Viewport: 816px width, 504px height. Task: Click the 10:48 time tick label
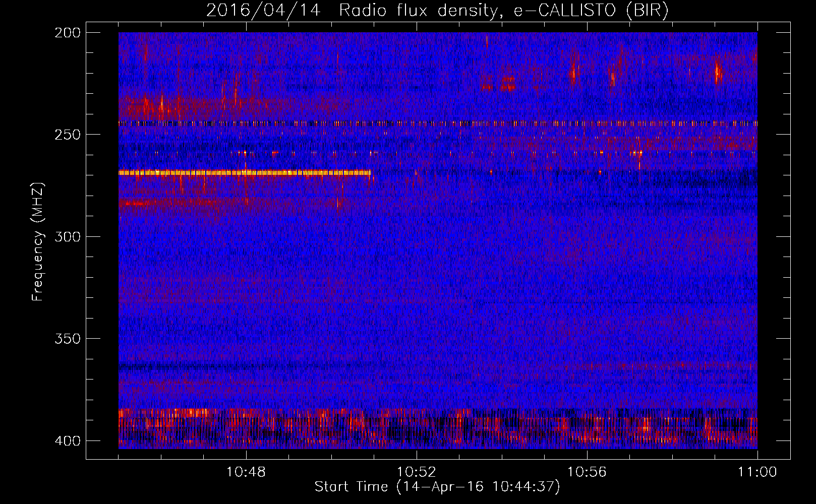pyautogui.click(x=246, y=472)
